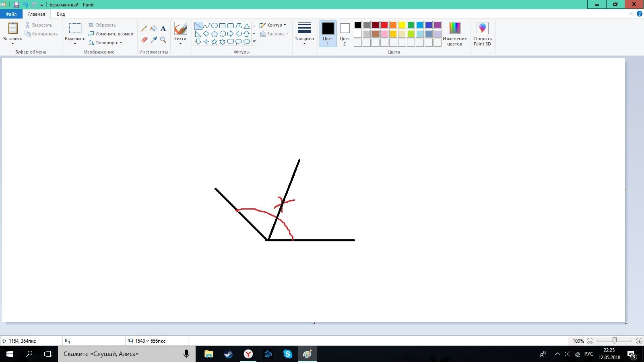644x362 pixels.
Task: Pick the red color swatch
Action: point(384,25)
